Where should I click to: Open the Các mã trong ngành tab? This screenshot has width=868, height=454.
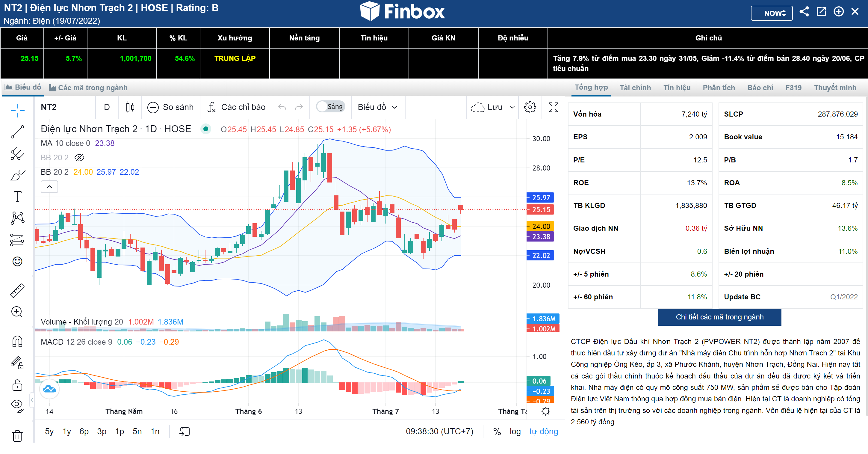89,88
